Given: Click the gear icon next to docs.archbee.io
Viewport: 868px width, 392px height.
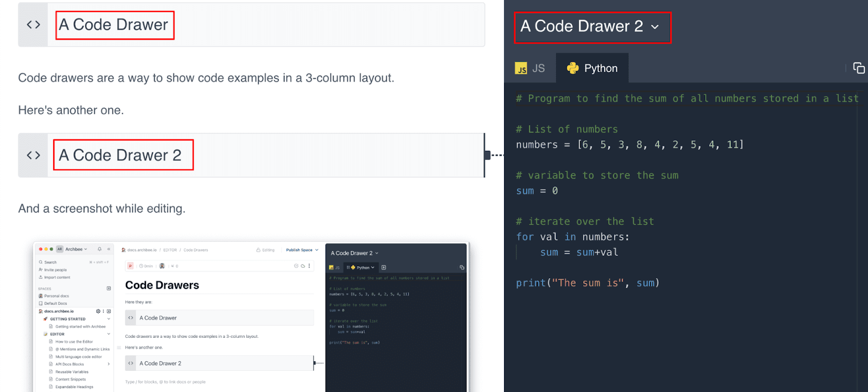Looking at the screenshot, I should 98,311.
